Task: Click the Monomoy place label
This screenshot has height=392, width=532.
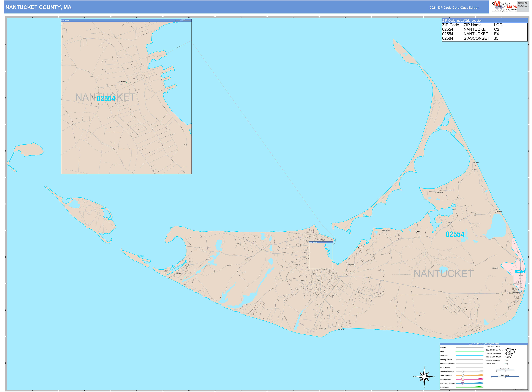Action: pos(351,264)
